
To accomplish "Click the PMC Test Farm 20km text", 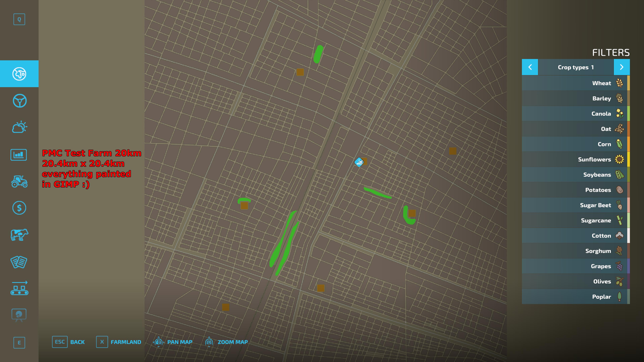I will 92,153.
